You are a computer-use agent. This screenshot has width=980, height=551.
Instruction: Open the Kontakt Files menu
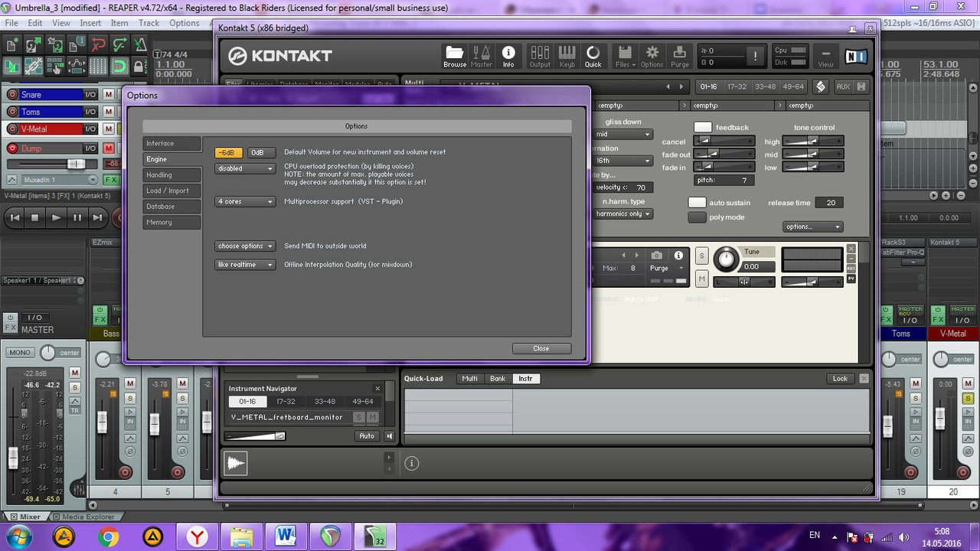tap(625, 56)
